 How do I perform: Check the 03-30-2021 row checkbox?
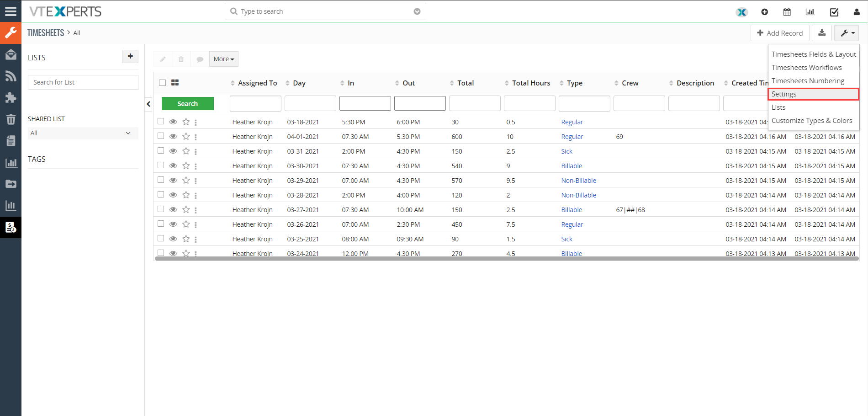(x=161, y=165)
